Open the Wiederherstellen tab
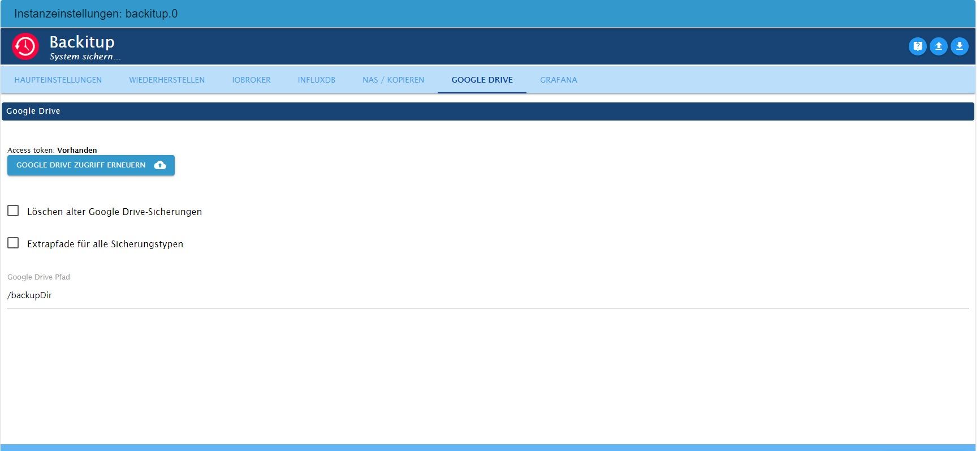This screenshot has width=980, height=451. pyautogui.click(x=167, y=80)
